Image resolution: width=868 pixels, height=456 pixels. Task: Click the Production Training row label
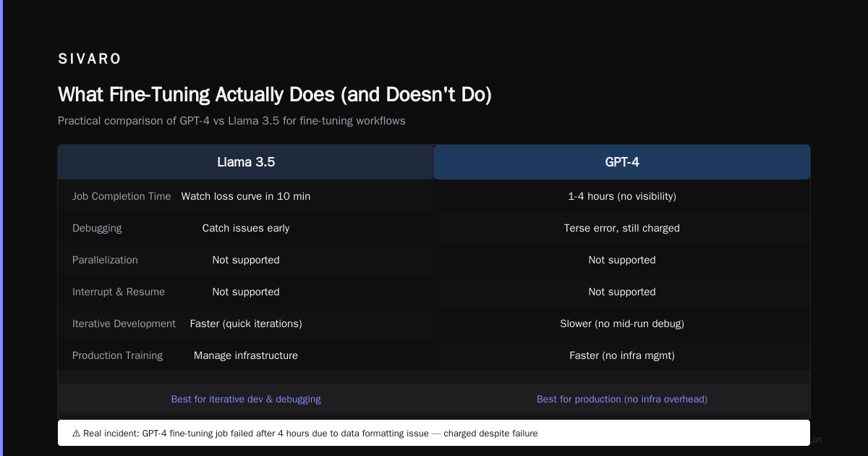pos(117,355)
